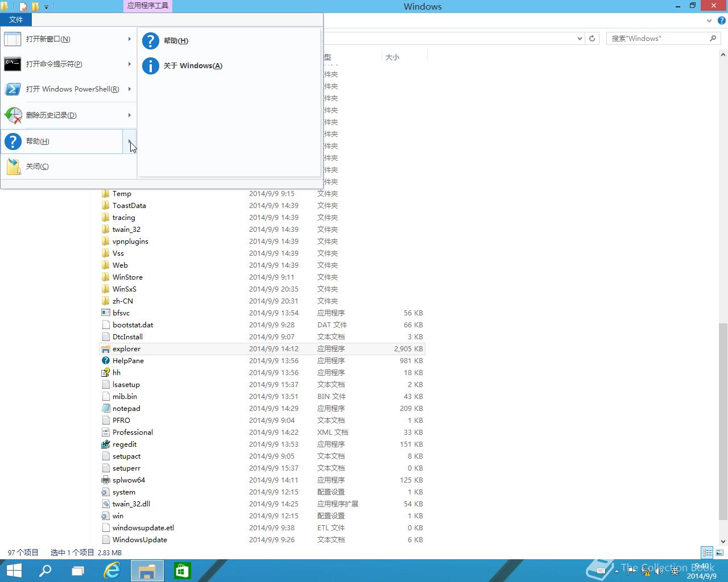Click the Professional XML file icon

pyautogui.click(x=105, y=433)
